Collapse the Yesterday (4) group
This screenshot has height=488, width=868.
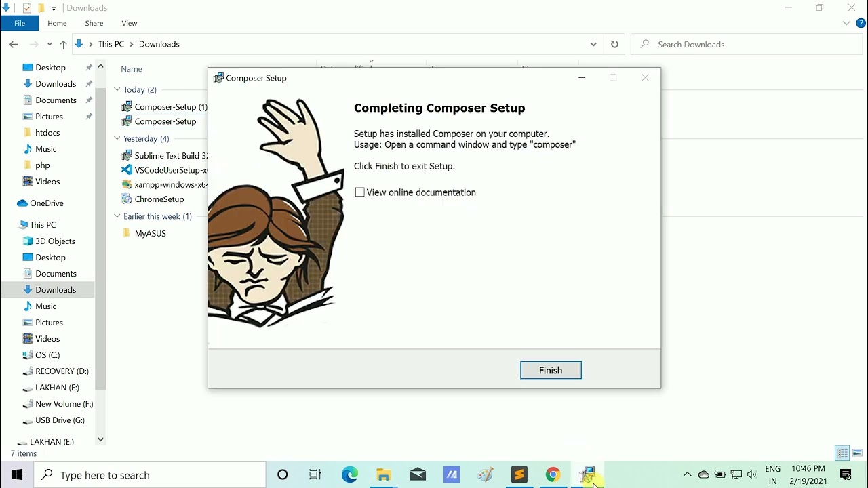[117, 138]
